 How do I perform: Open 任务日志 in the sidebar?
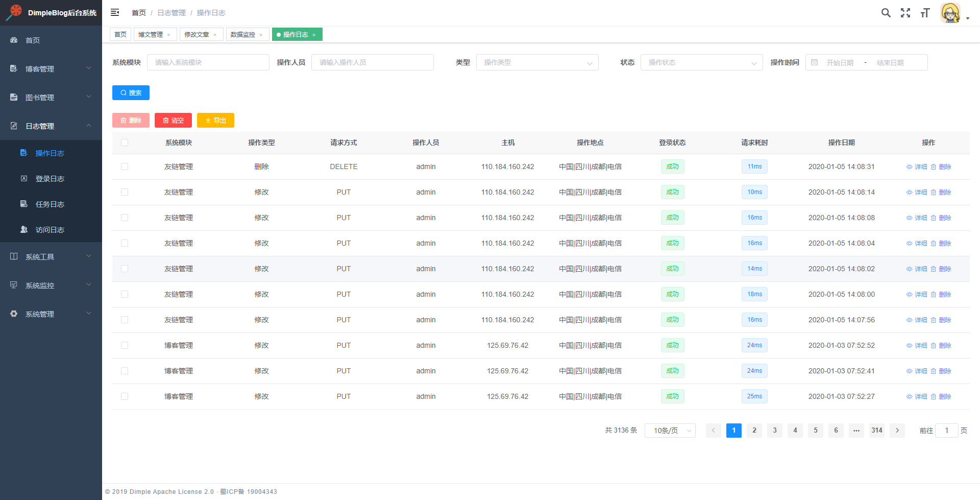click(51, 204)
